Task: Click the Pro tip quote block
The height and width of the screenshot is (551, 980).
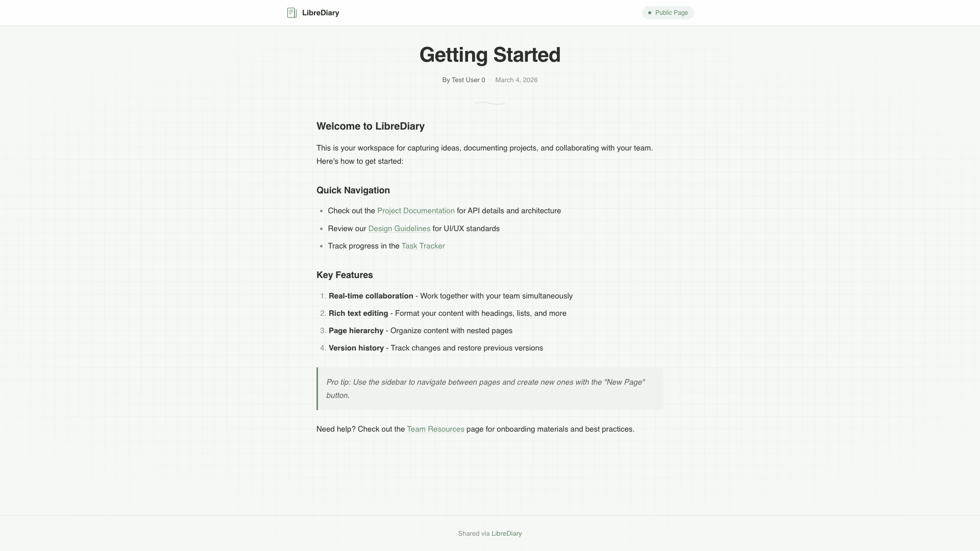Action: [x=489, y=388]
